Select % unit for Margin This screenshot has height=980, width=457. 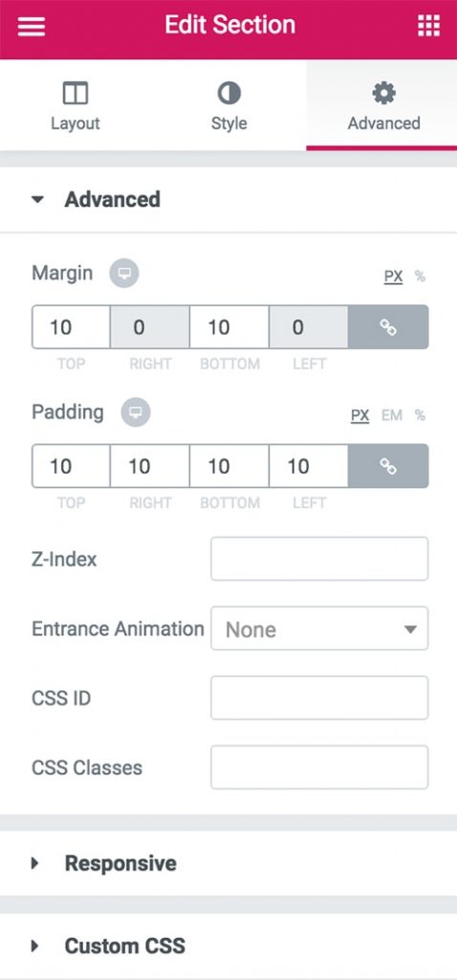tap(420, 277)
